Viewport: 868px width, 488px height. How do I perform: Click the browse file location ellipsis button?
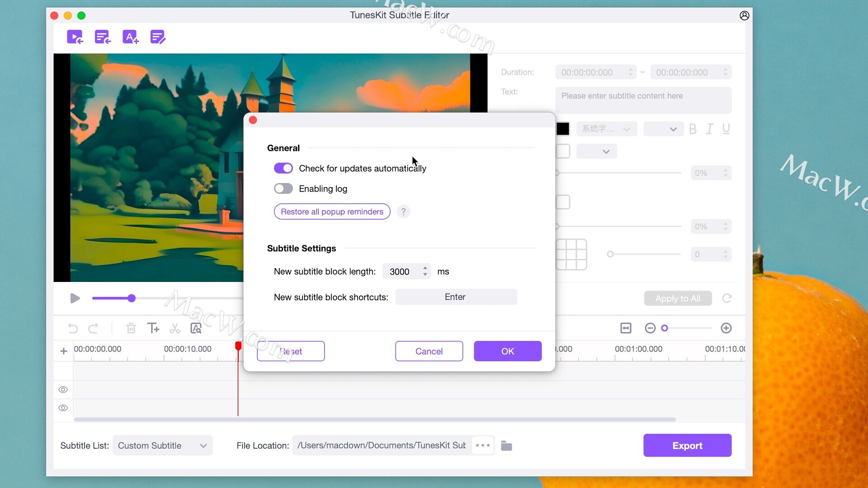(x=483, y=446)
